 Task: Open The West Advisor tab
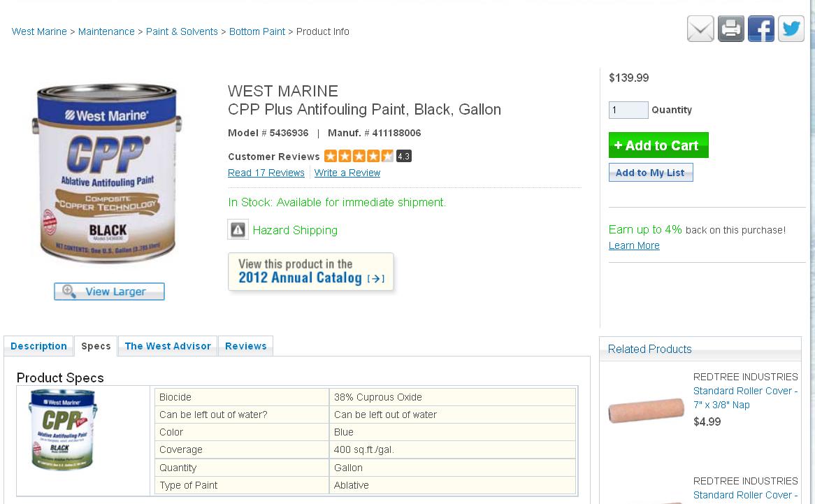click(168, 346)
